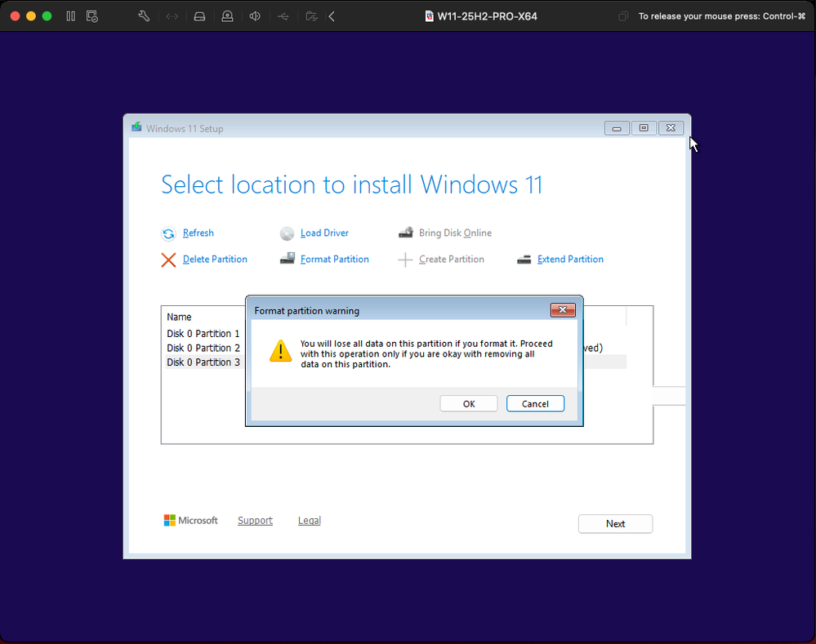Screen dimensions: 816x644
Task: Click the Format partition warning title
Action: click(x=306, y=310)
